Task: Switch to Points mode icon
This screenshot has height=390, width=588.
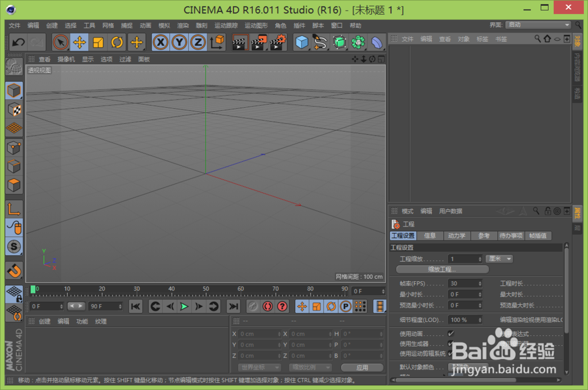Action: (14, 148)
